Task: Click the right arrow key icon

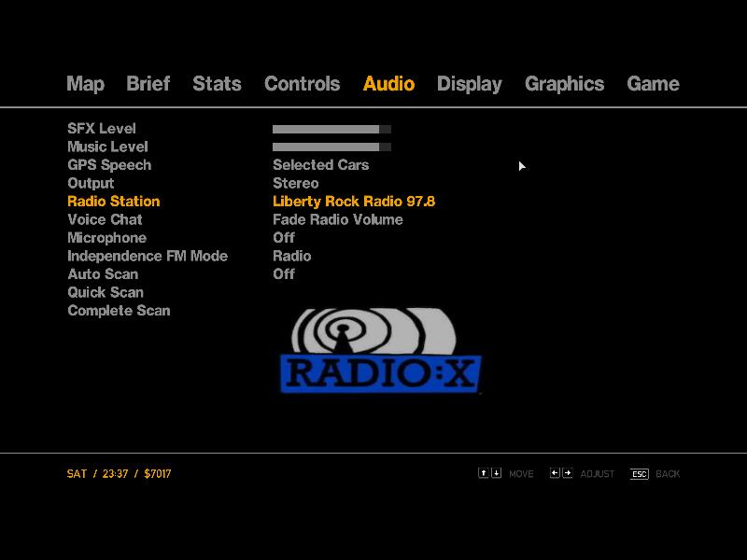Action: [x=567, y=473]
